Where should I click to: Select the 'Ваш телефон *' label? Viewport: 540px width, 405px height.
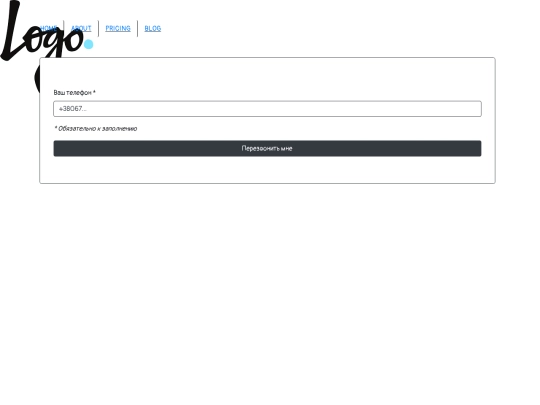tap(74, 93)
